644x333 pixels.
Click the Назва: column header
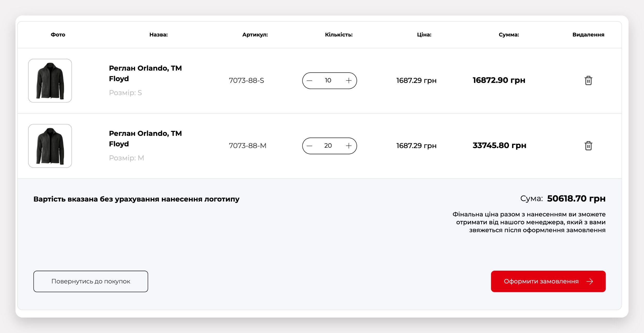(x=158, y=35)
